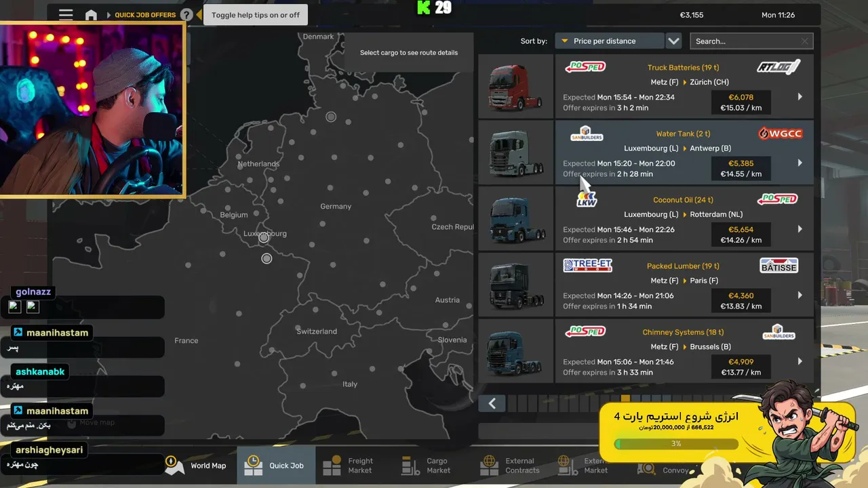The width and height of the screenshot is (868, 488).
Task: Click the Posped logo on Truck Batteries job
Action: coord(585,67)
